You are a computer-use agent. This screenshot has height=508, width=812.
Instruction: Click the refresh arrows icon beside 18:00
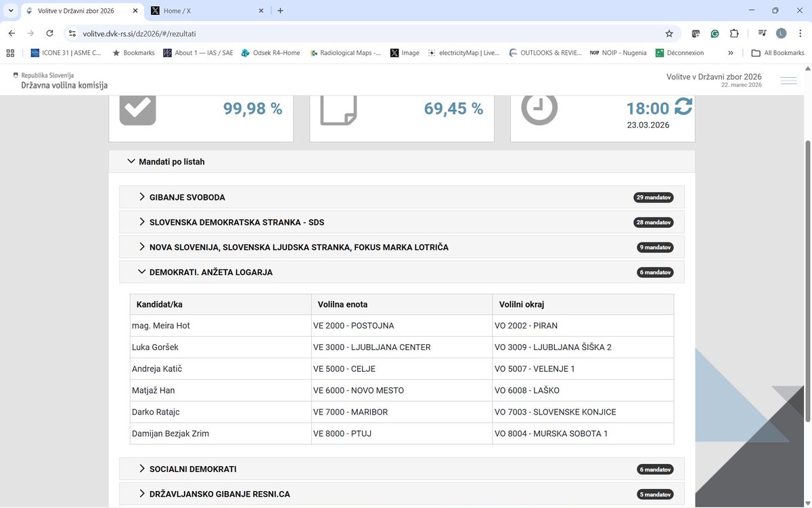coord(683,106)
